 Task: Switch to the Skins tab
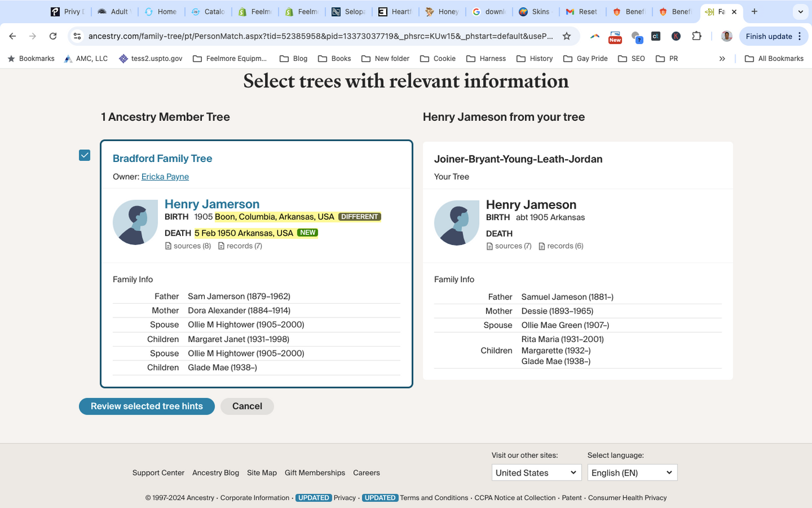coord(535,12)
